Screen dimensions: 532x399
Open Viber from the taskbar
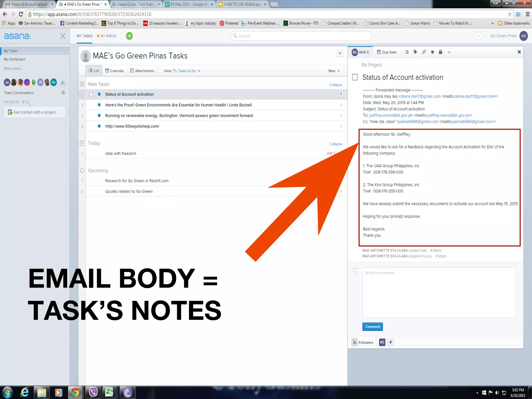point(93,392)
